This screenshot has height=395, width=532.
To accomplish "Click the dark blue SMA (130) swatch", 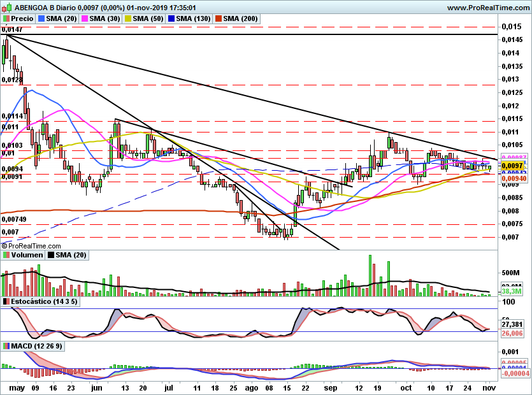I will [171, 18].
